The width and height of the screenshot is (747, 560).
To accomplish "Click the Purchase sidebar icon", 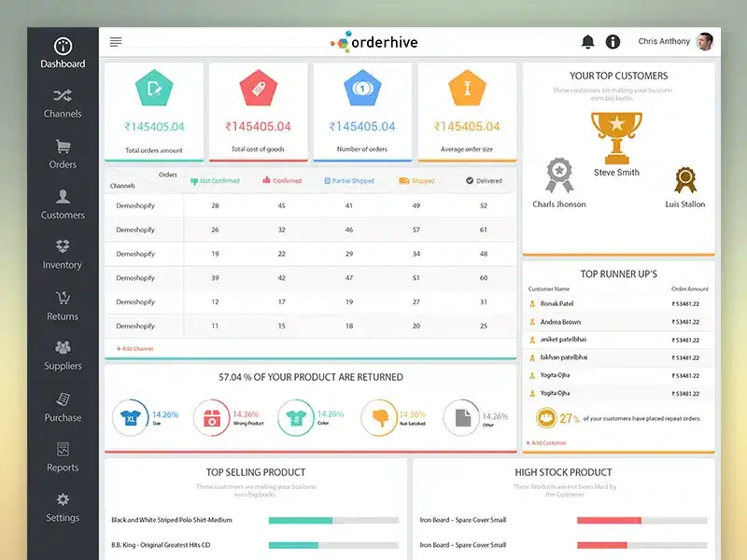I will [63, 399].
